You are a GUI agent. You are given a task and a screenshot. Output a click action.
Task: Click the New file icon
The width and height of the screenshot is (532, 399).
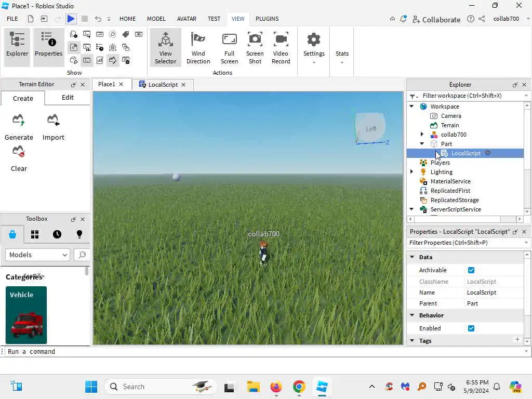coord(31,19)
